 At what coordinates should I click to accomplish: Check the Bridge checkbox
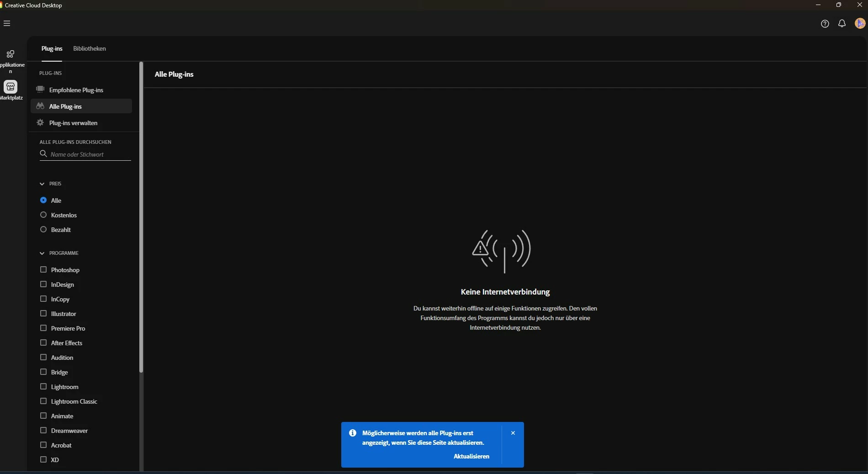43,372
